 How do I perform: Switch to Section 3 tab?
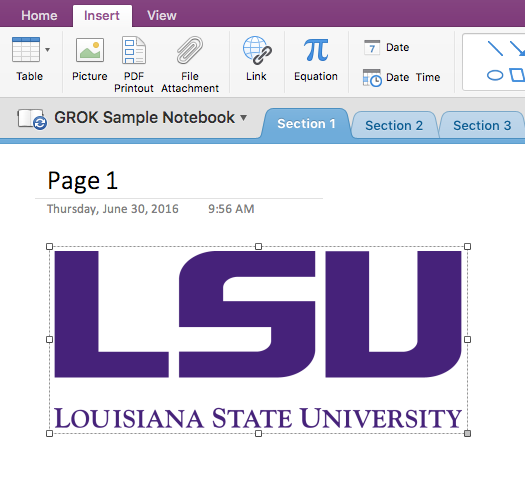482,126
